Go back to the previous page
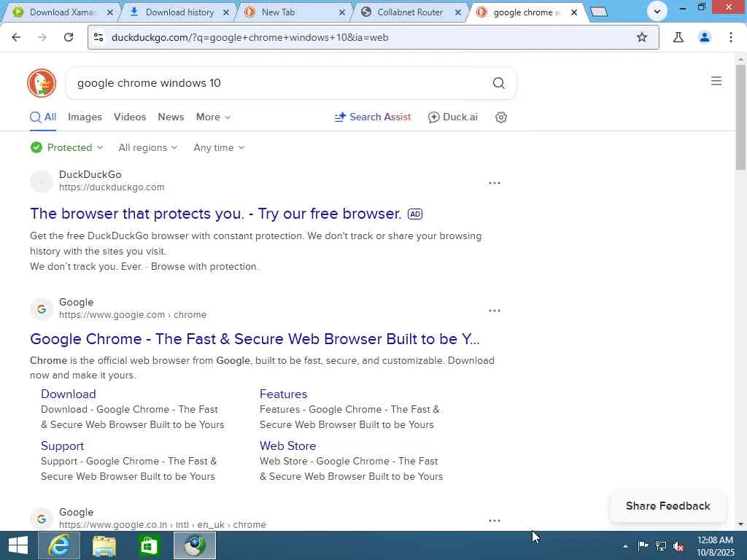Viewport: 747px width, 560px height. [16, 37]
